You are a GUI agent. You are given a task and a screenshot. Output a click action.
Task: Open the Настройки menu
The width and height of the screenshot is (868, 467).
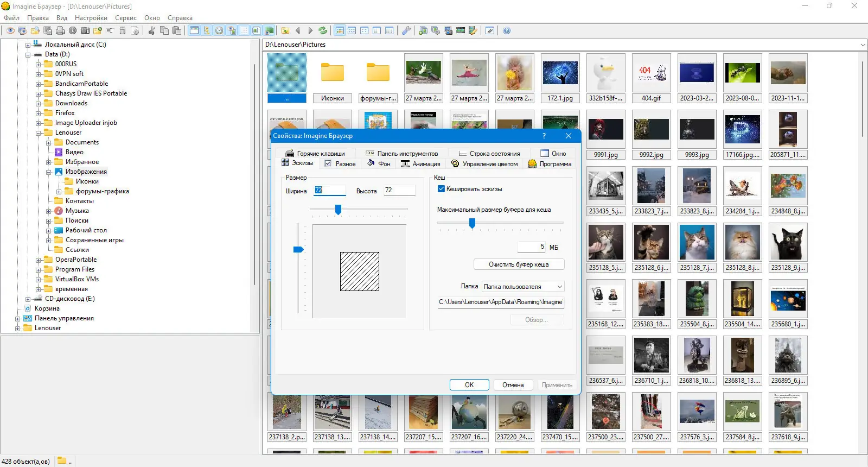click(91, 18)
